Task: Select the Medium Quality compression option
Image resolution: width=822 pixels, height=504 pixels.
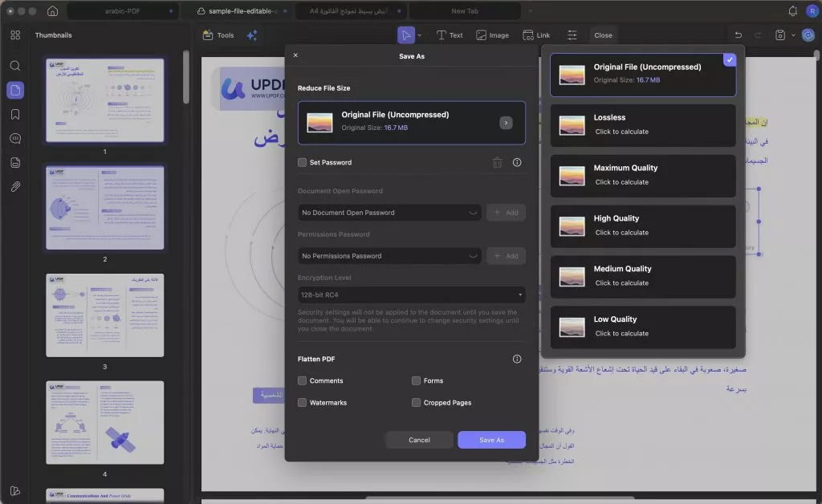Action: 643,275
